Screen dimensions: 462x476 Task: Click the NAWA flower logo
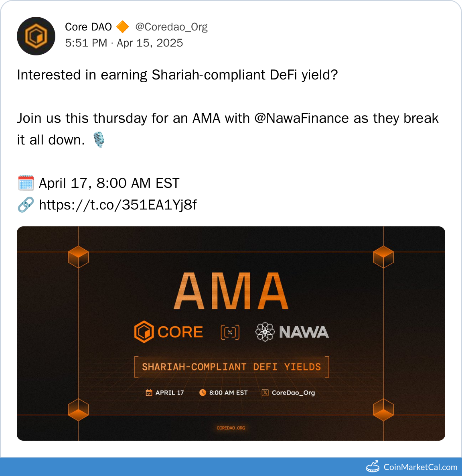tap(265, 332)
